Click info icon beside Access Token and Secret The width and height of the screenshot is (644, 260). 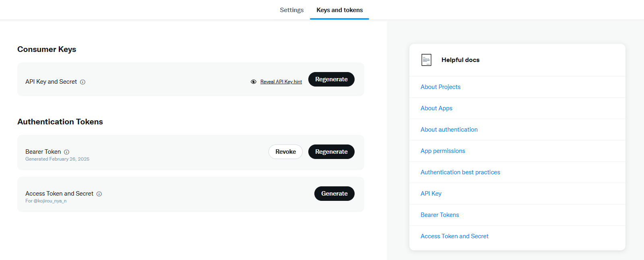pos(99,194)
